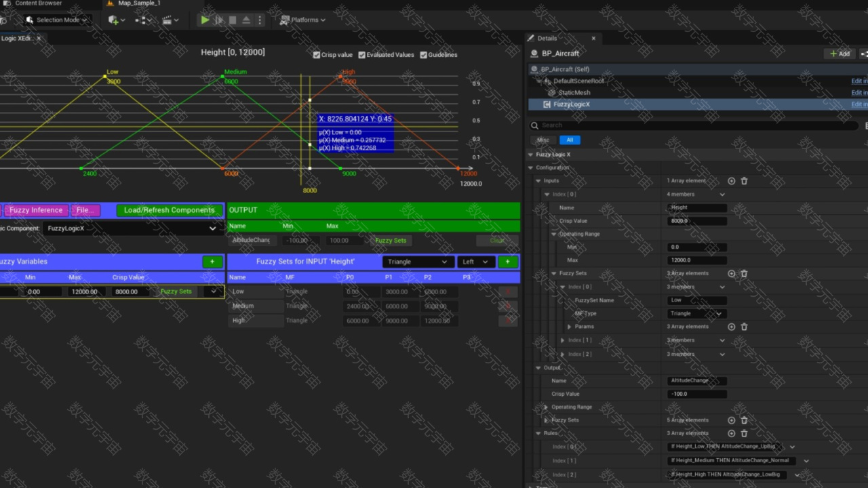868x488 pixels.
Task: Toggle the Guidelines checkbox
Action: pos(424,55)
